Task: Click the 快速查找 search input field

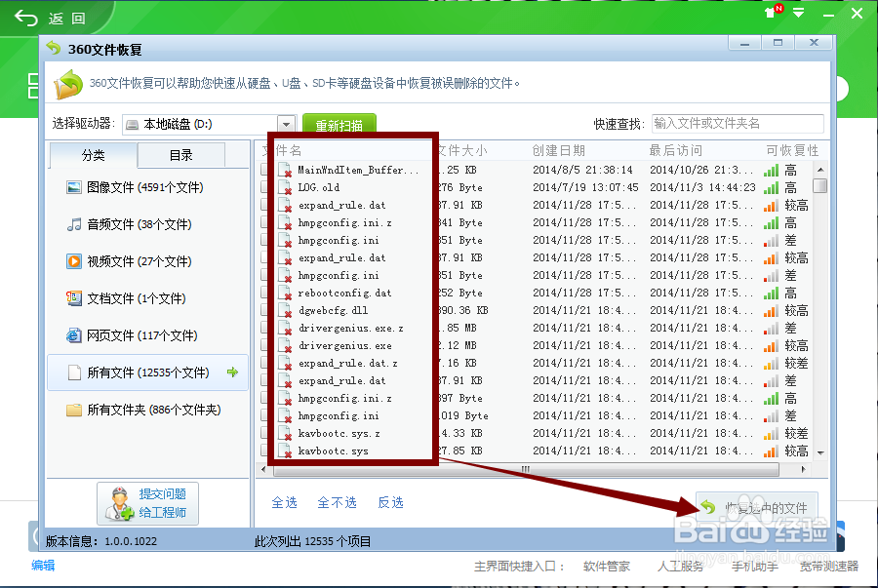Action: pos(738,123)
